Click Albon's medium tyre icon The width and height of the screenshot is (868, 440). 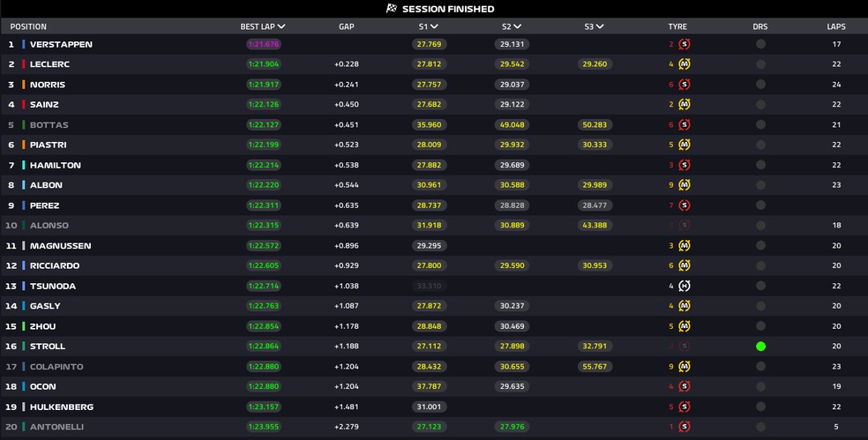[685, 185]
